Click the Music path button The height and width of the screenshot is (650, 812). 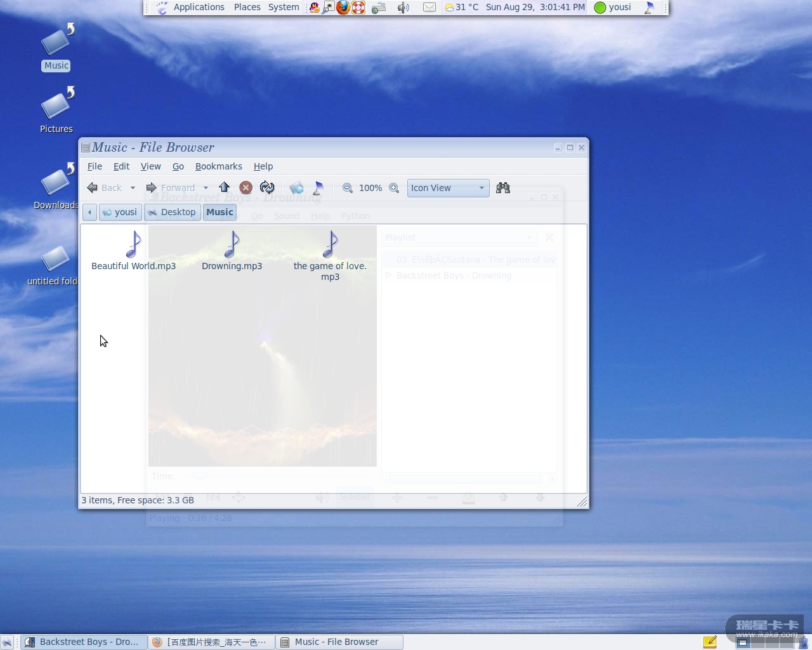click(x=220, y=212)
